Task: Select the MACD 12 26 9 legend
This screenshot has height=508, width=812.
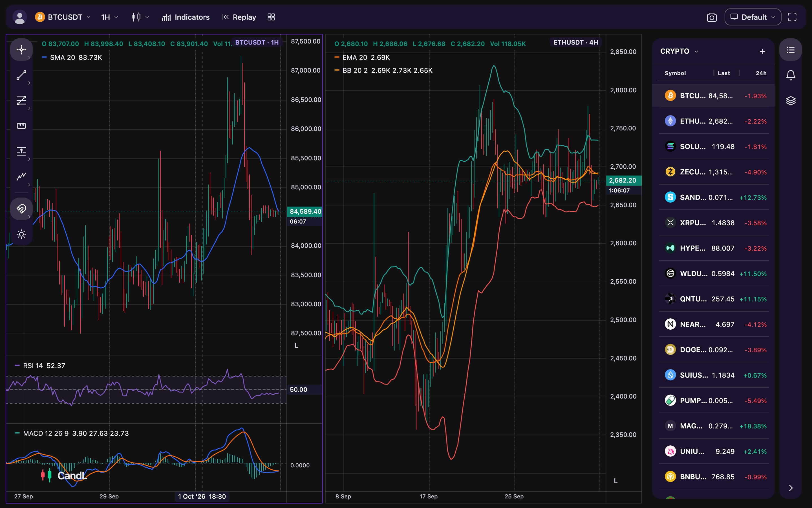Action: pos(72,433)
